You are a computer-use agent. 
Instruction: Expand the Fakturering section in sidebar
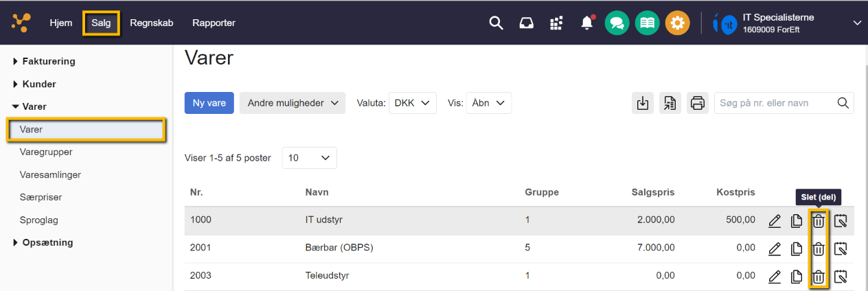(x=48, y=61)
